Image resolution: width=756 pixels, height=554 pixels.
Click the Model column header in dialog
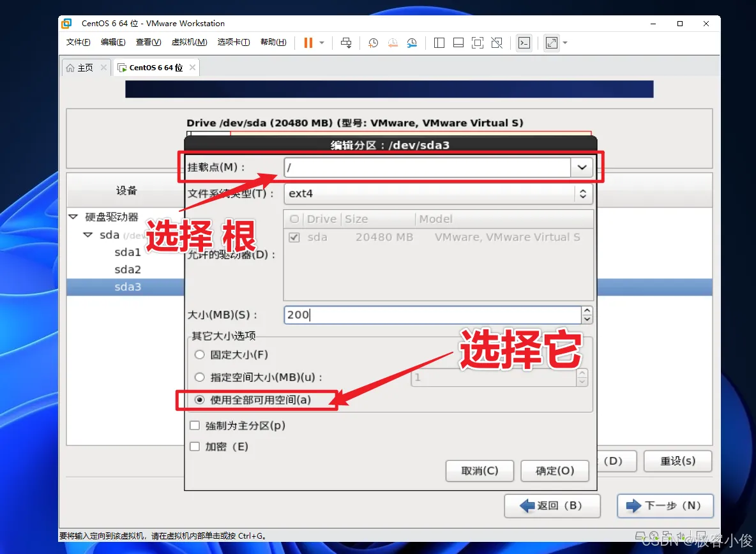click(504, 219)
